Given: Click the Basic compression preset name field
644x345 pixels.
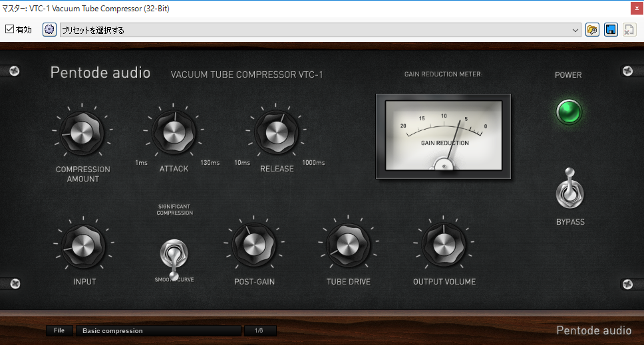Looking at the screenshot, I should click(158, 330).
